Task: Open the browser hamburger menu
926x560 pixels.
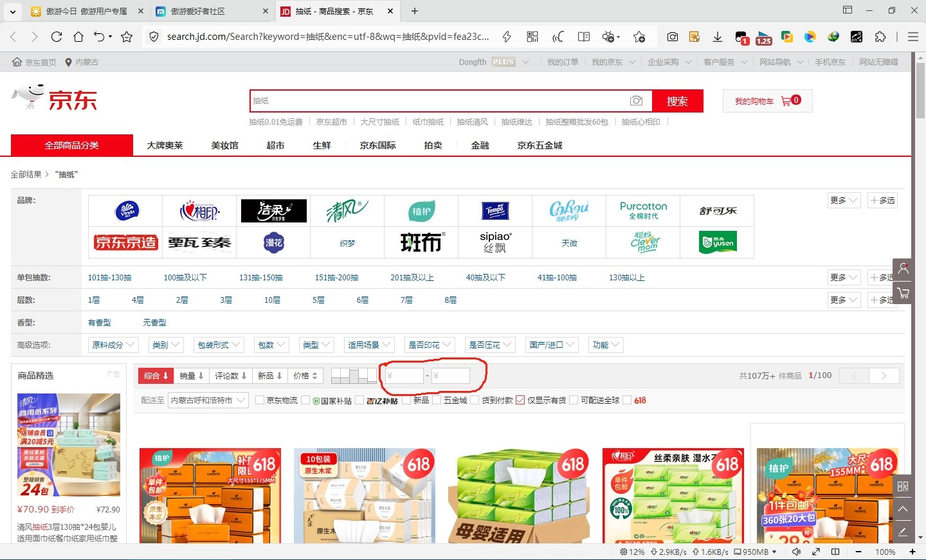Action: [x=913, y=37]
